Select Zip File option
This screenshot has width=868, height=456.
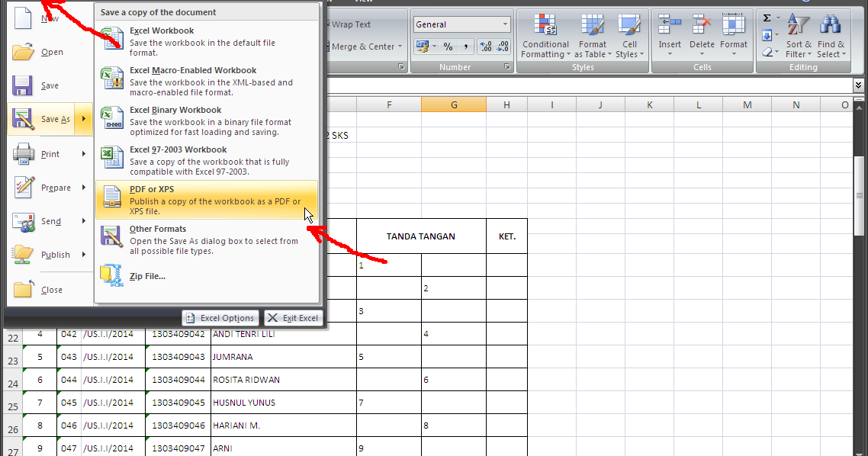207,275
